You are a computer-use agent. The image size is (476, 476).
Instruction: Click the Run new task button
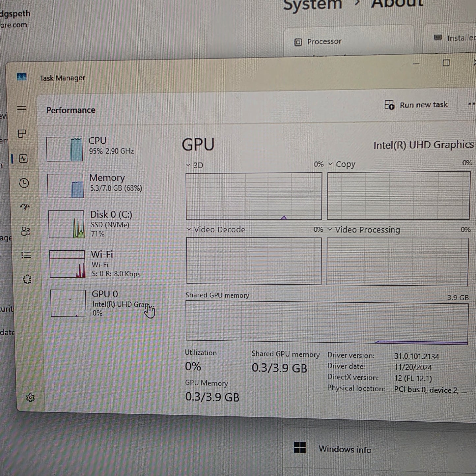pyautogui.click(x=416, y=105)
